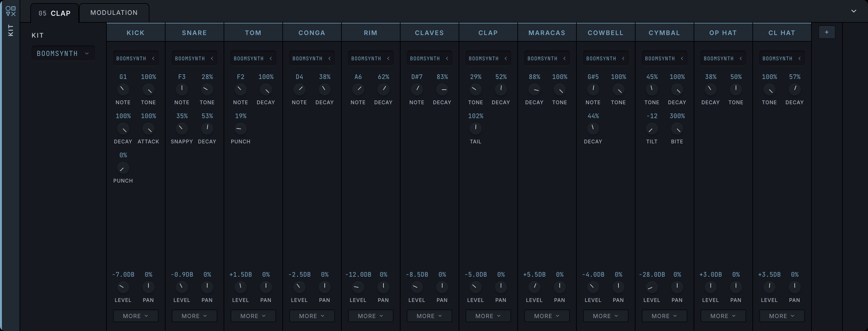Viewport: 868px width, 331px height.
Task: Click the RIM LEVEL knob at -12.0DB
Action: click(x=358, y=287)
